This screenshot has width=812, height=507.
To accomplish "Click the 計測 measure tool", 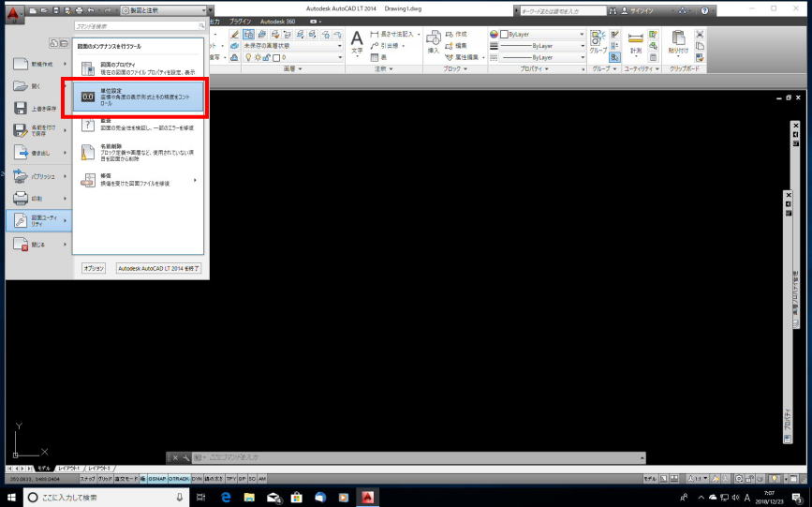I will 635,43.
